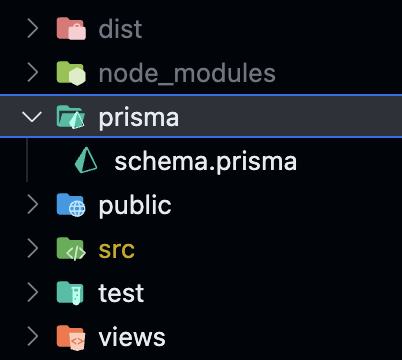Collapse the prisma folder chevron

pyautogui.click(x=32, y=117)
